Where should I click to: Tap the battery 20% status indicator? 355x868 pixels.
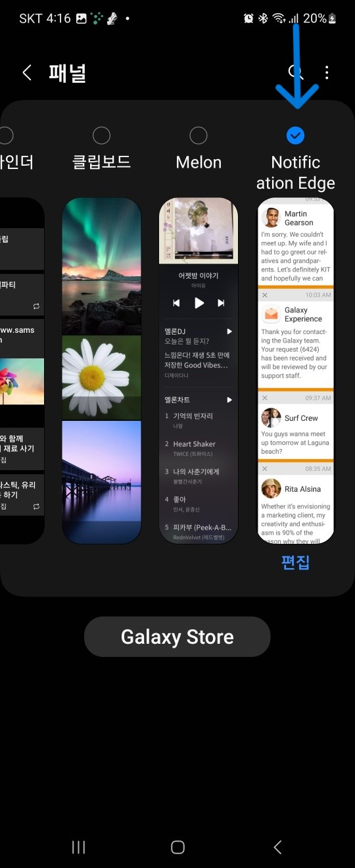coord(320,18)
